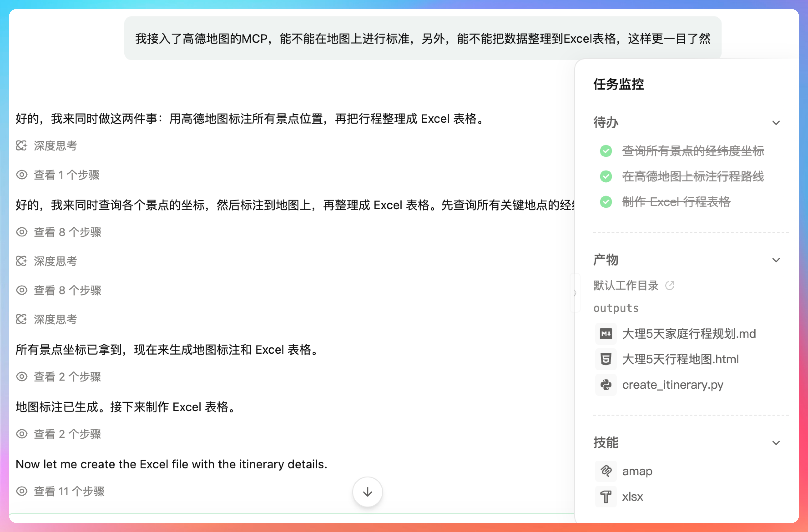
Task: Open 大理5天行程地图.html file
Action: [680, 359]
